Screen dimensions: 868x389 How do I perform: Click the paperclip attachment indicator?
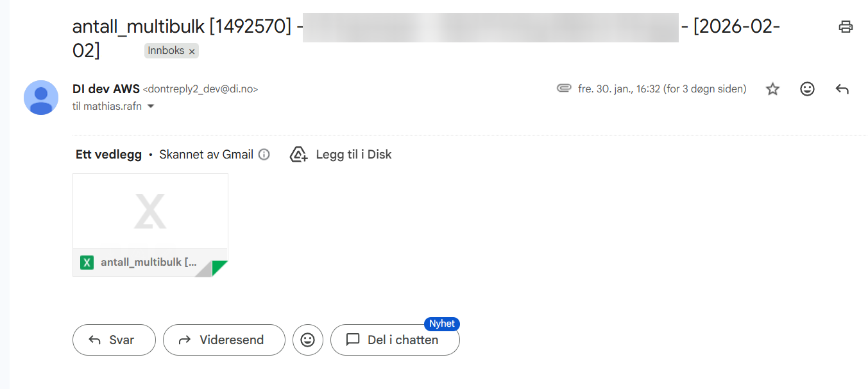pos(564,89)
